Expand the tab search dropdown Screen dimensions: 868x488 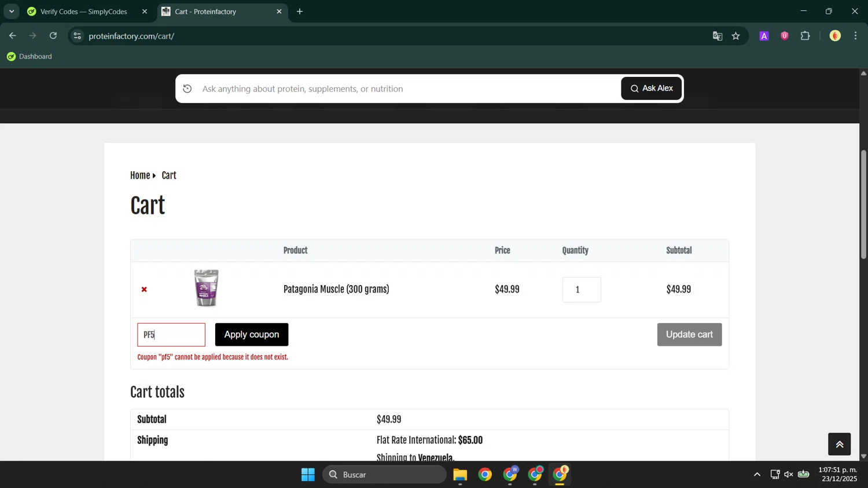12,12
